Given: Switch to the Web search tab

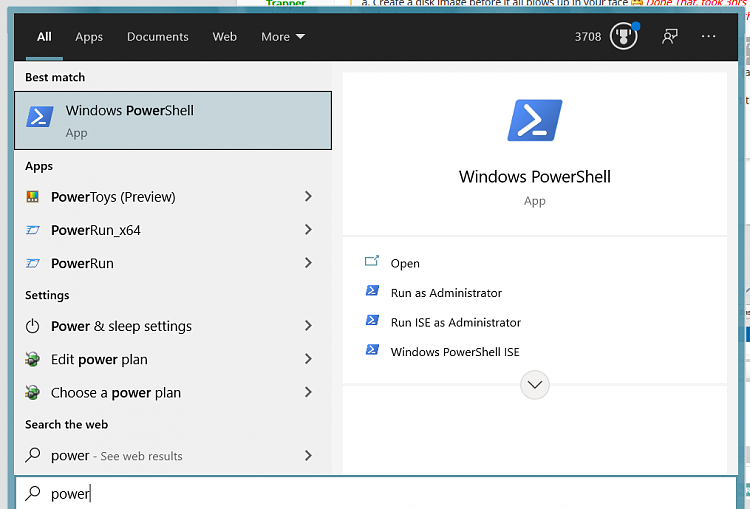Looking at the screenshot, I should click(224, 37).
